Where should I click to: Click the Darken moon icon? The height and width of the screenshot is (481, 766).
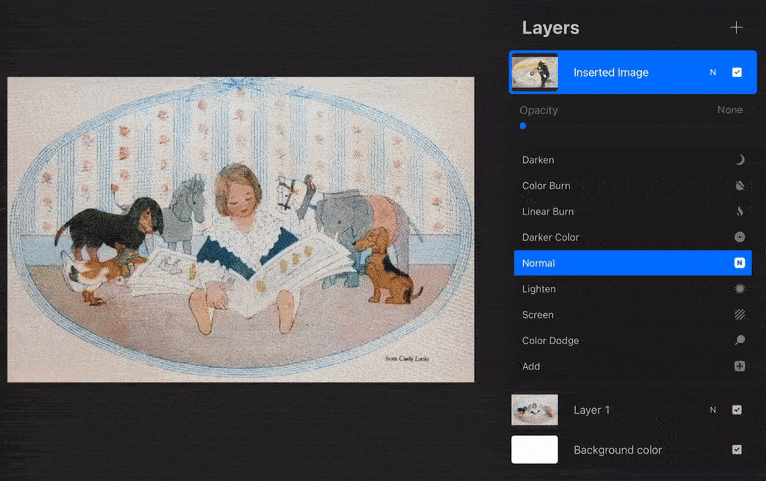coord(740,160)
